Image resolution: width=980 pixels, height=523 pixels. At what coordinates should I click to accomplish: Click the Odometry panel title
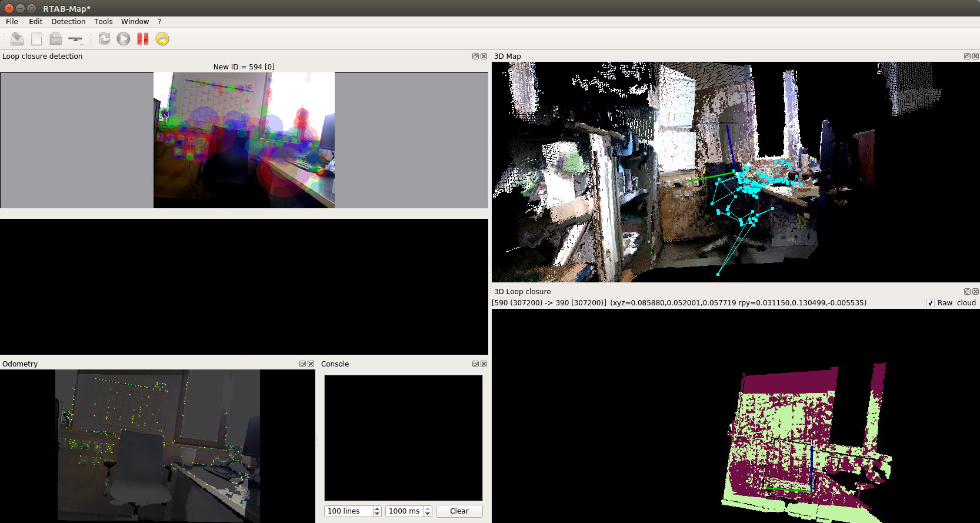coord(20,364)
